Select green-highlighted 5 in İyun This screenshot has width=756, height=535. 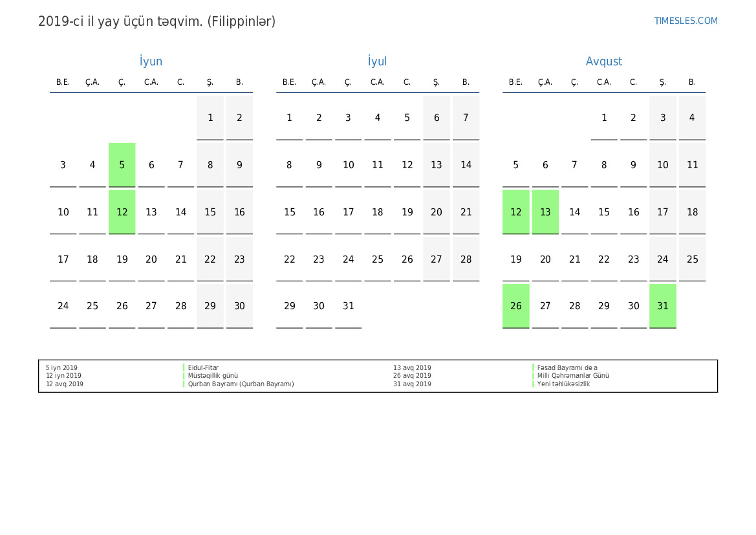(x=122, y=165)
